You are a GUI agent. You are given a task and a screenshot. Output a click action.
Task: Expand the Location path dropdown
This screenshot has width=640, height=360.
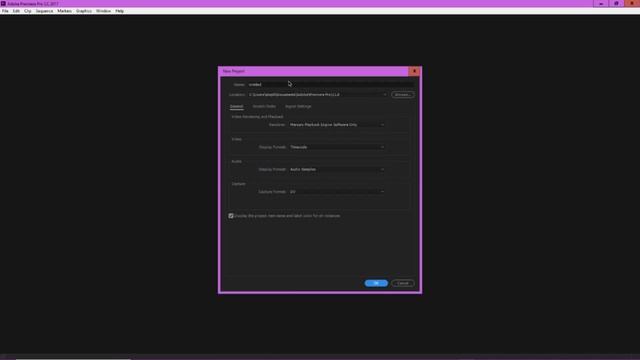click(x=384, y=95)
